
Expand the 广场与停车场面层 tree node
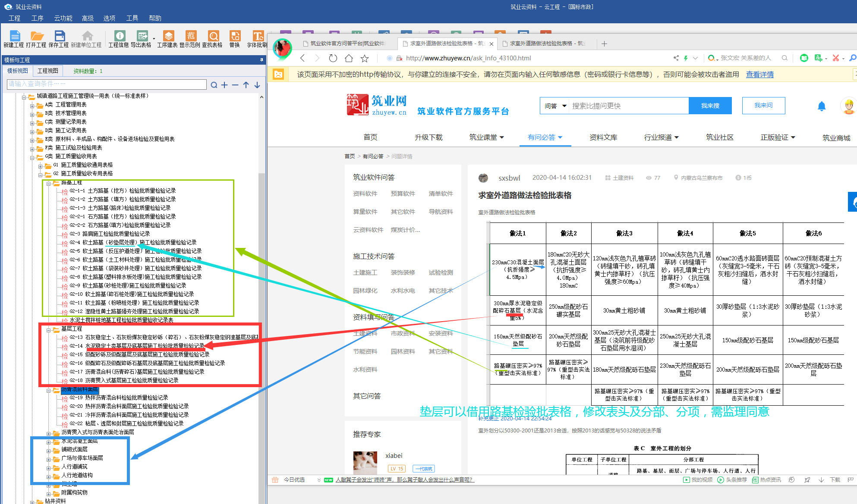[49, 459]
